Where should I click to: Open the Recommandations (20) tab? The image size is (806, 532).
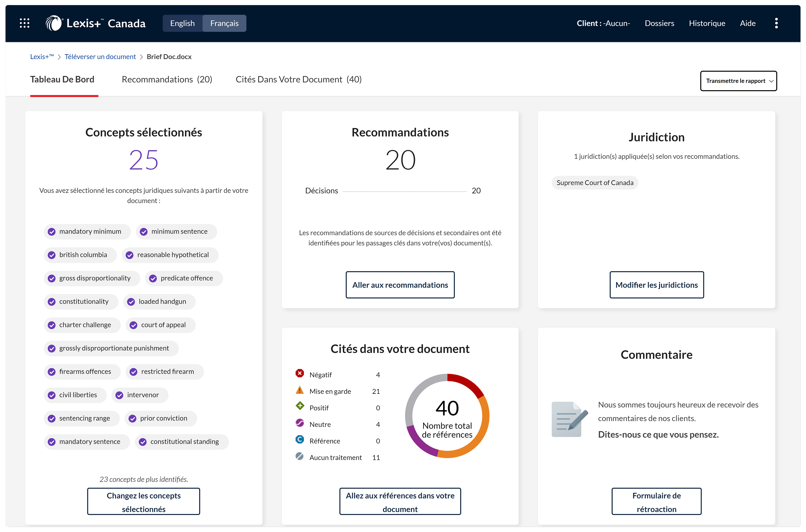pyautogui.click(x=167, y=79)
